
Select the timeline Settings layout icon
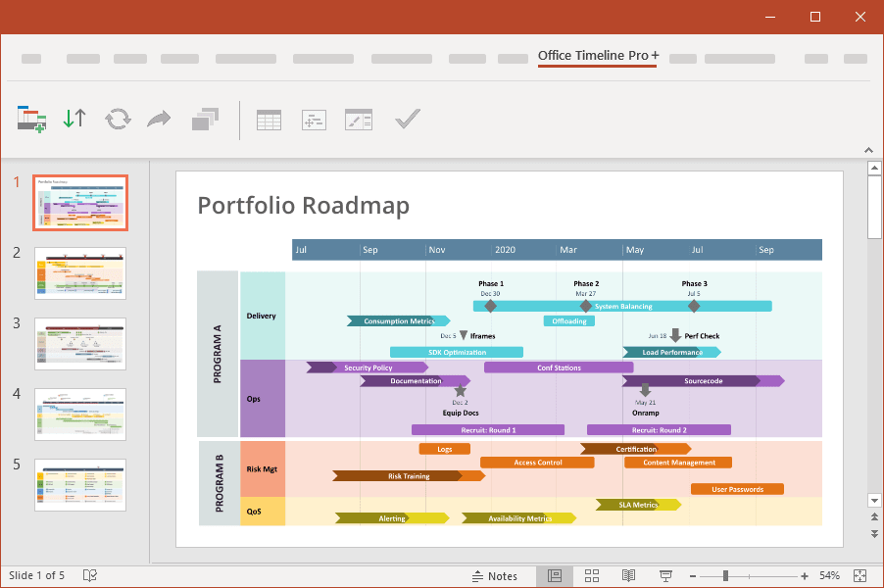point(314,119)
